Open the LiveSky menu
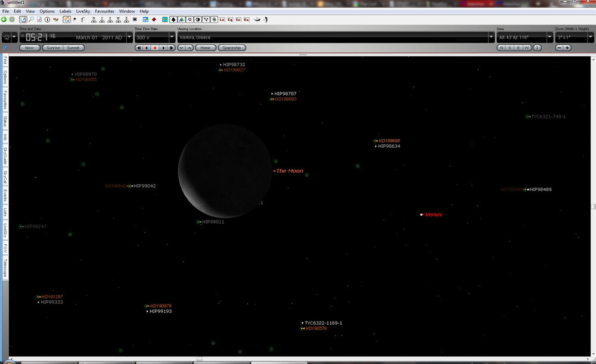This screenshot has height=364, width=596. (83, 11)
